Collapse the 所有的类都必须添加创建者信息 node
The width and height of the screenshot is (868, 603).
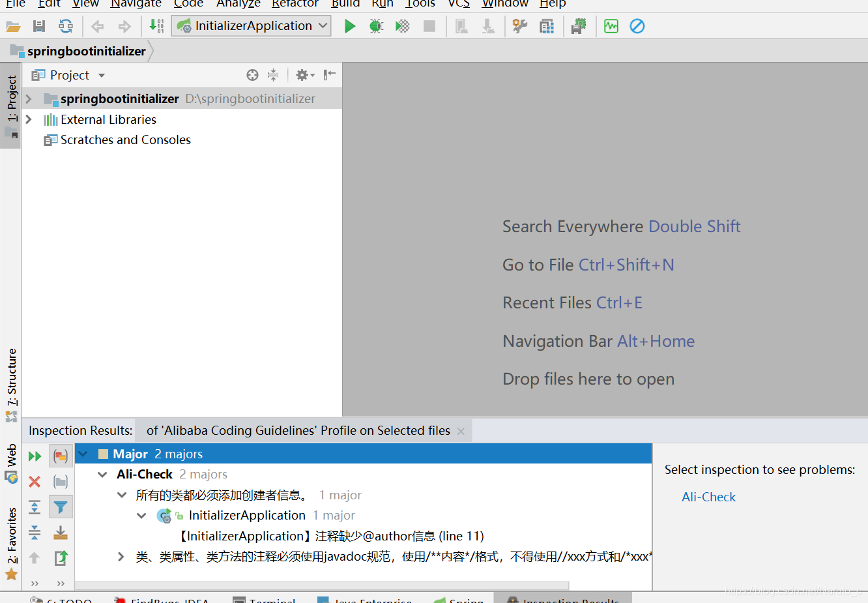pos(122,495)
